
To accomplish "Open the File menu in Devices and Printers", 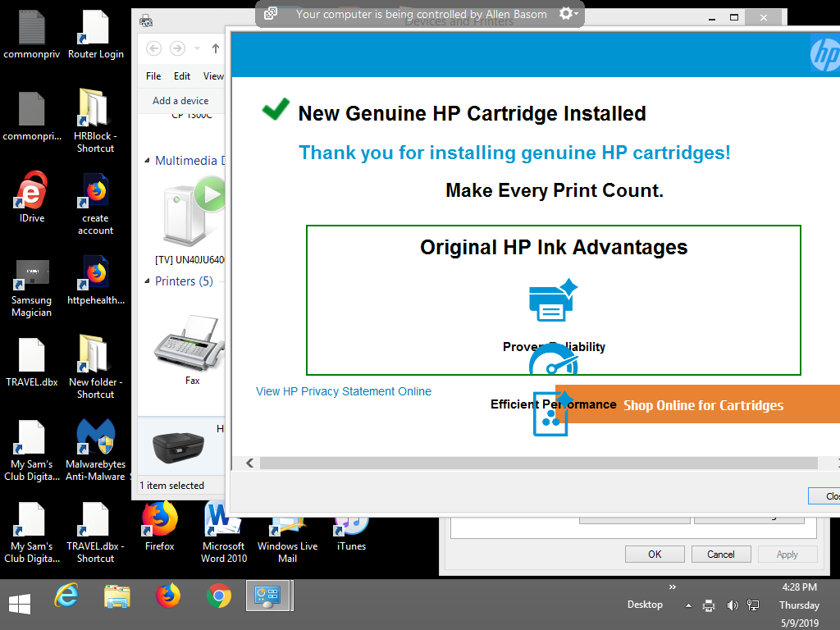I will (153, 75).
